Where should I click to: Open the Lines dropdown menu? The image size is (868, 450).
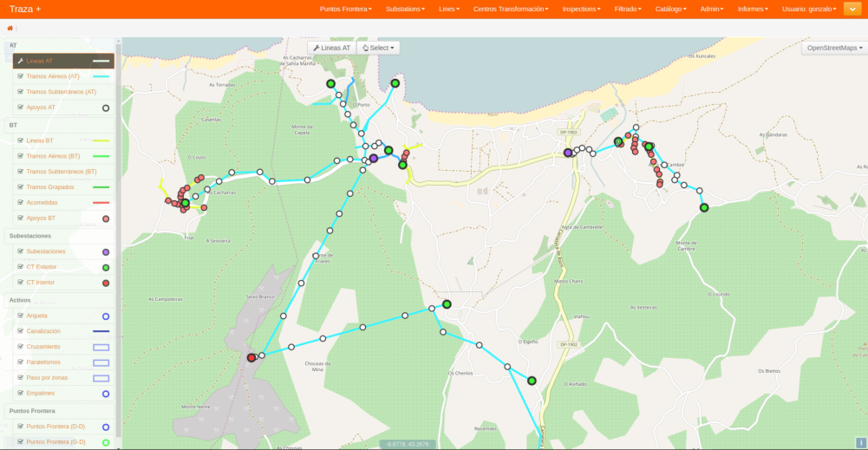[x=449, y=9]
